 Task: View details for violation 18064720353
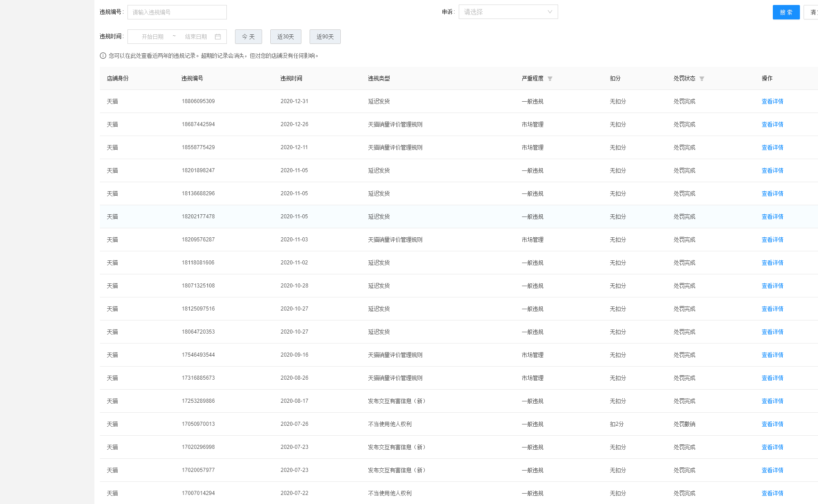point(772,332)
